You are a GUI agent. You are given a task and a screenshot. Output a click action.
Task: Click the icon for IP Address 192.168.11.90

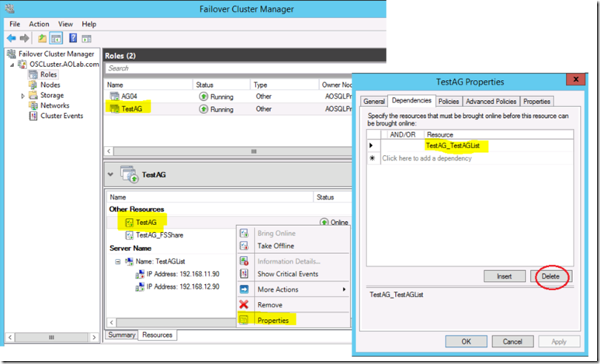(x=140, y=274)
